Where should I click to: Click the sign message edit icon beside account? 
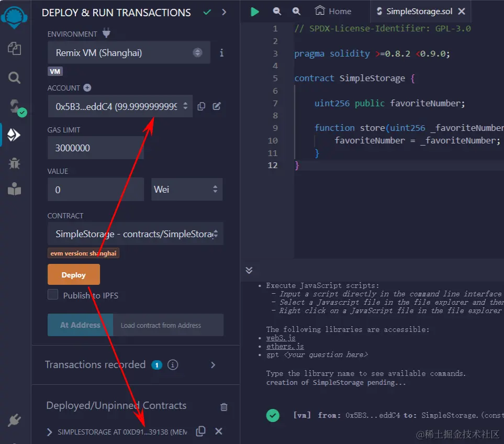coord(217,106)
